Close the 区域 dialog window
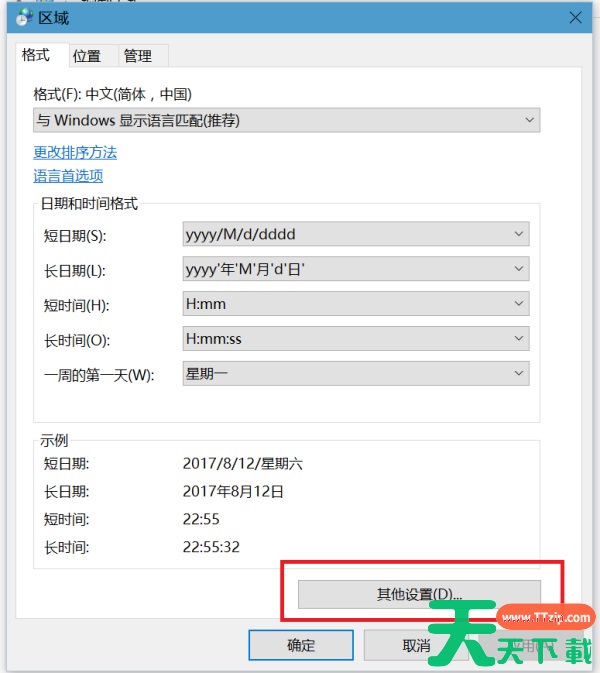The width and height of the screenshot is (600, 673). pos(575,17)
